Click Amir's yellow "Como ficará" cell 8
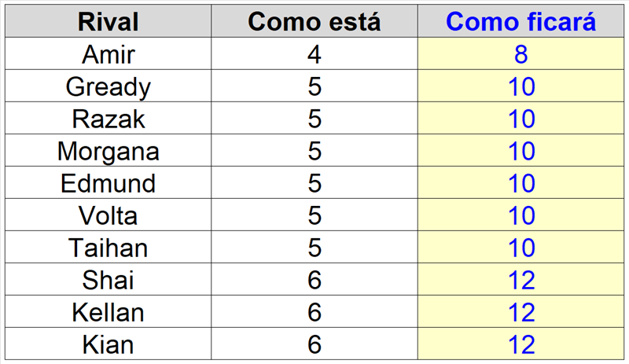 coord(520,54)
